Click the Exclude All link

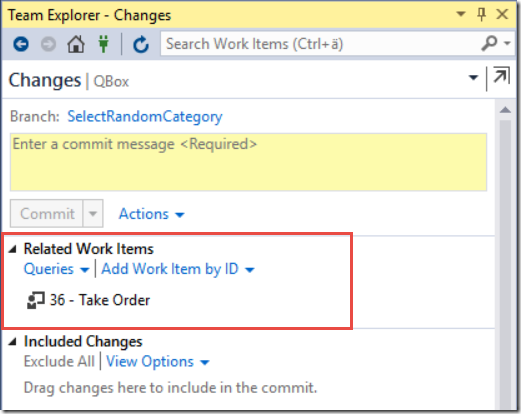pos(59,361)
